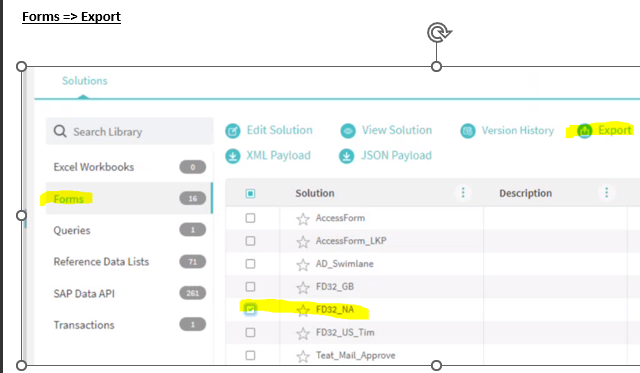Star the AD_Swimlane solution
This screenshot has height=373, width=640.
click(x=303, y=265)
